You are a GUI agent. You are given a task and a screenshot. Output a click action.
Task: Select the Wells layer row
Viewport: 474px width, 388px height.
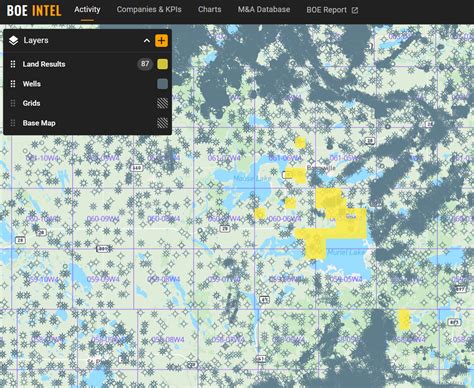click(x=87, y=84)
